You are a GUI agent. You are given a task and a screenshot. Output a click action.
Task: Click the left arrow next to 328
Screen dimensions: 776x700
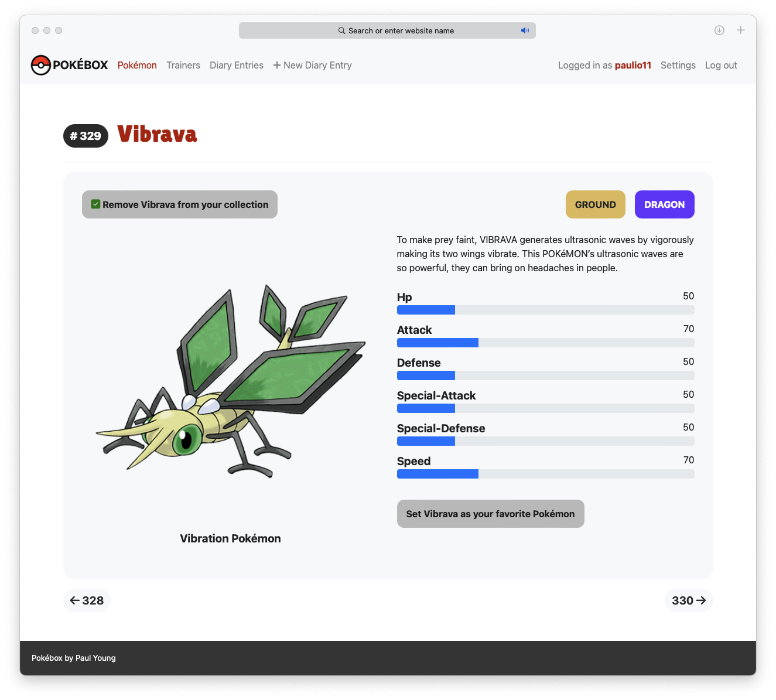pyautogui.click(x=75, y=600)
